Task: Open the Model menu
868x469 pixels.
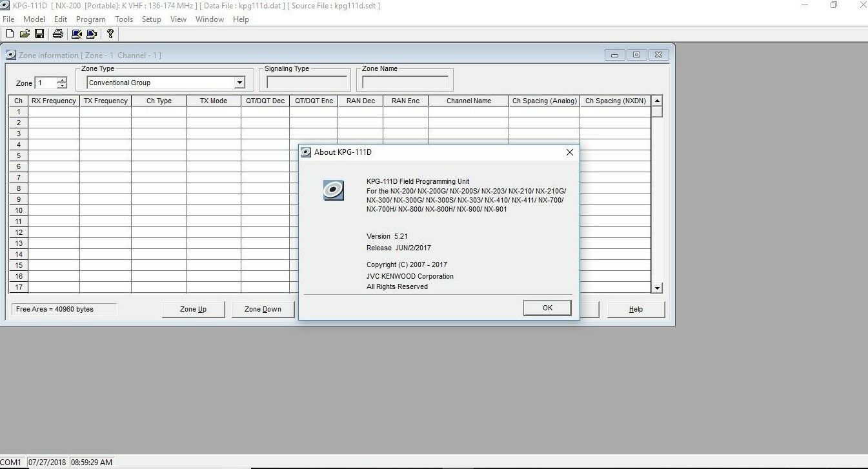Action: coord(34,19)
